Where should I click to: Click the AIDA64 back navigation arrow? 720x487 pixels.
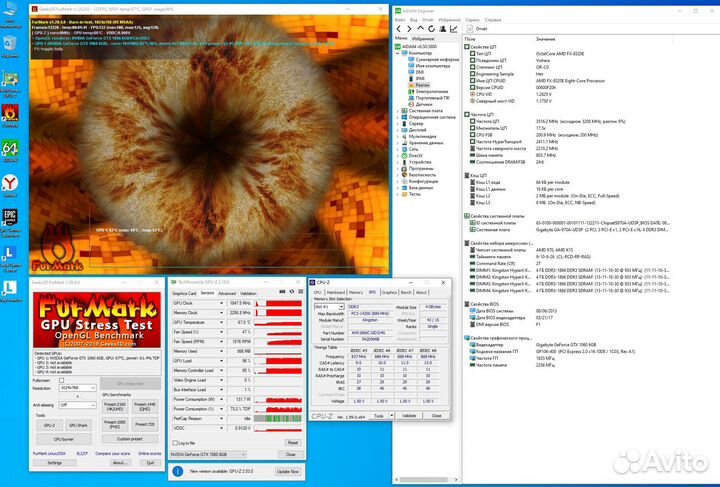pos(398,29)
